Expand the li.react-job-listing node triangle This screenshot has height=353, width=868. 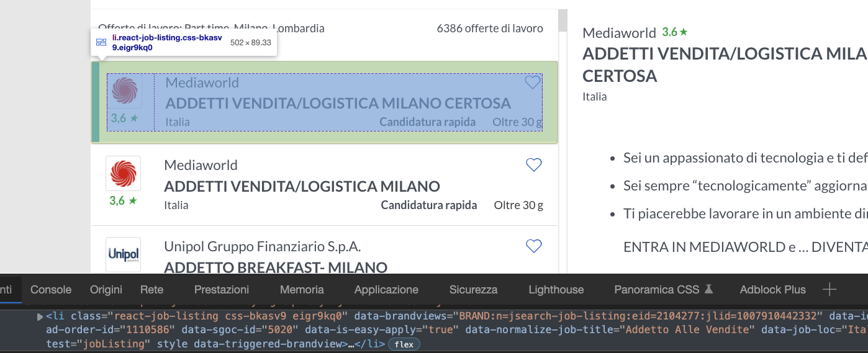click(x=40, y=316)
